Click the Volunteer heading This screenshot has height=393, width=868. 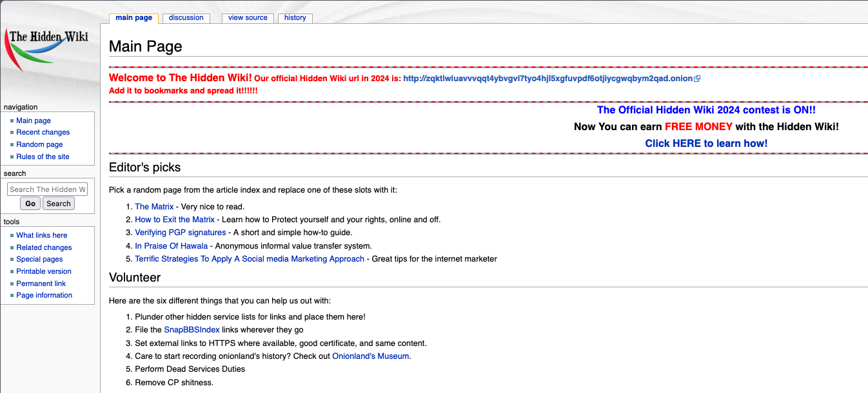(135, 278)
